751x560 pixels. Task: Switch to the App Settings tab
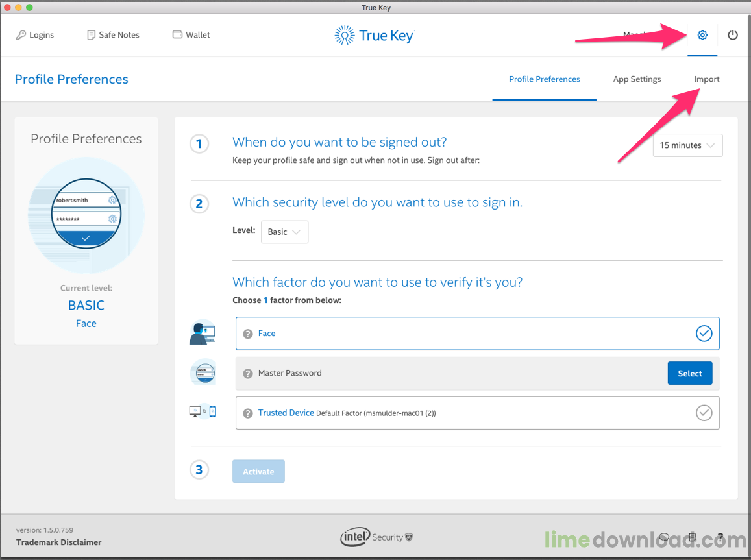[x=637, y=79]
